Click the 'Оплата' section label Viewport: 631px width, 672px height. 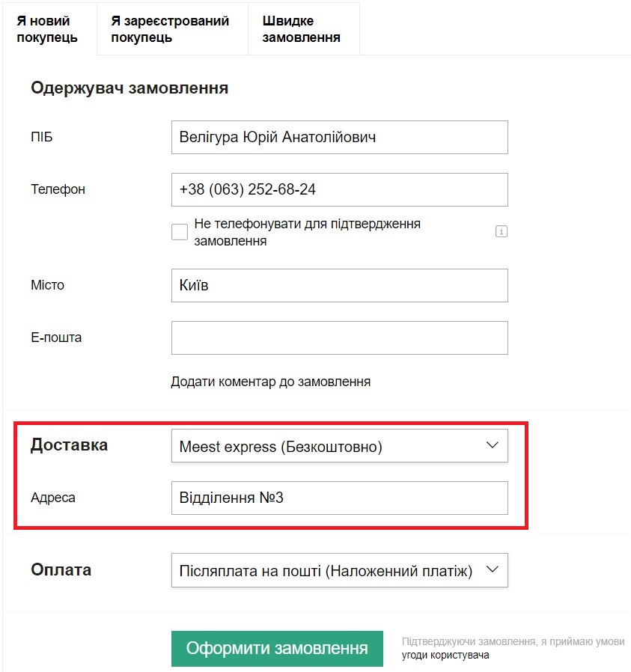(61, 569)
